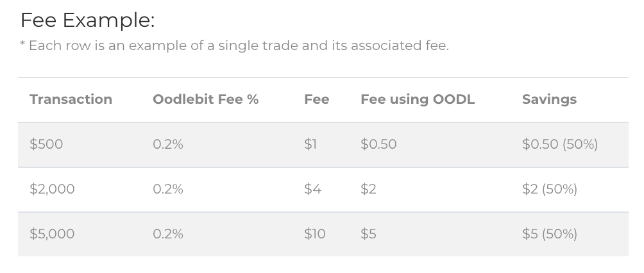Screen dimensions: 644x273
Task: Click the $2 OODL fee cell
Action: pyautogui.click(x=368, y=189)
